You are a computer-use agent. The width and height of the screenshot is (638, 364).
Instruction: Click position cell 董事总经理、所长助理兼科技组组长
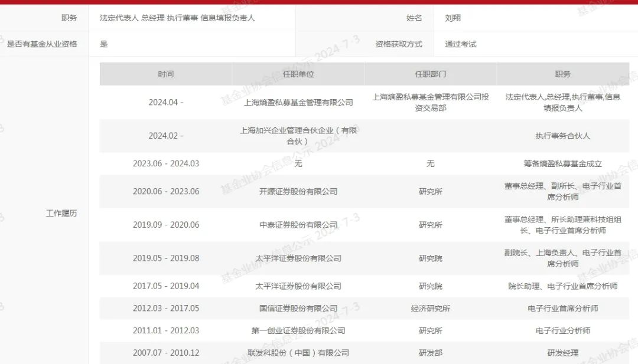tap(563, 225)
